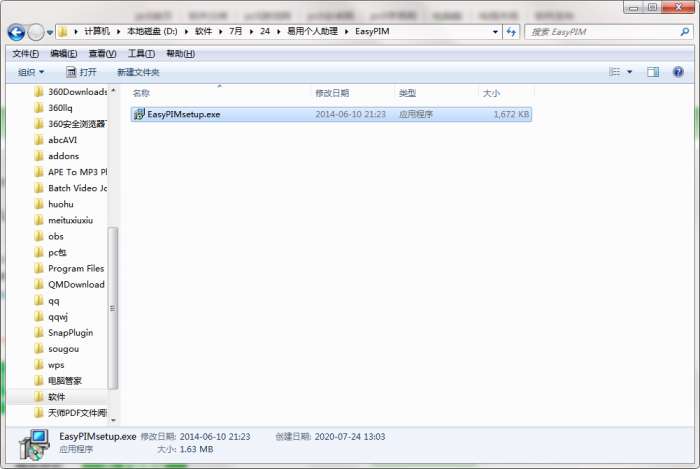Click the details pane EasyPIMsetup.exe large icon
This screenshot has height=469, width=700.
coord(34,444)
